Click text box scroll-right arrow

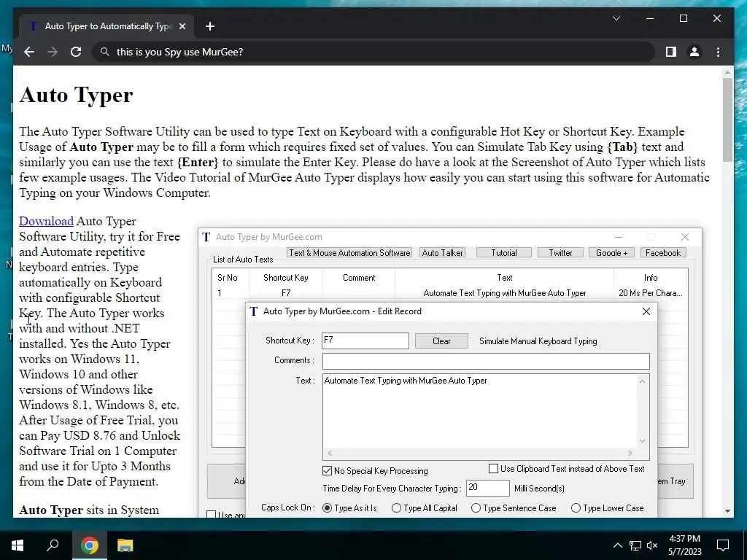[x=630, y=453]
